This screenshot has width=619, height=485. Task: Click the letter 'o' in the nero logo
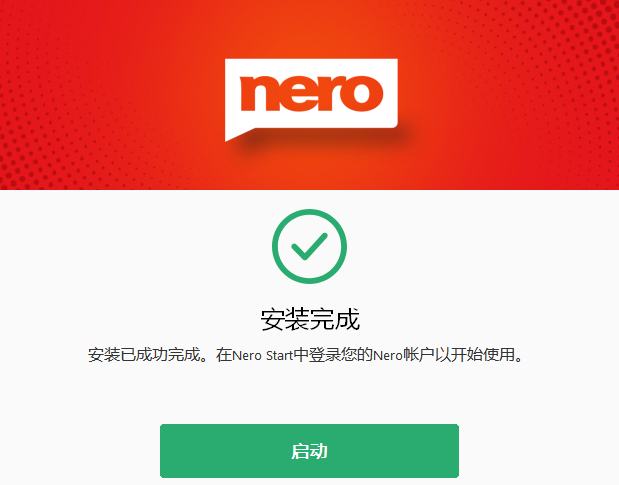362,93
